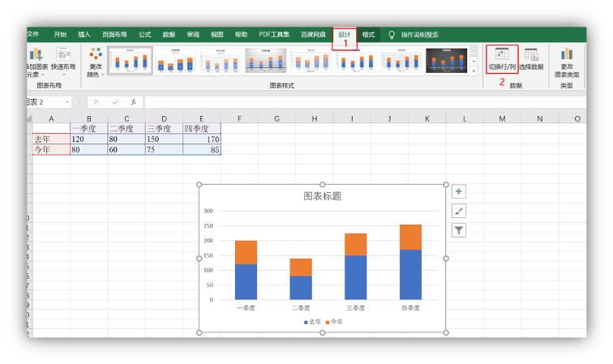
Task: Select column B header
Action: point(88,118)
